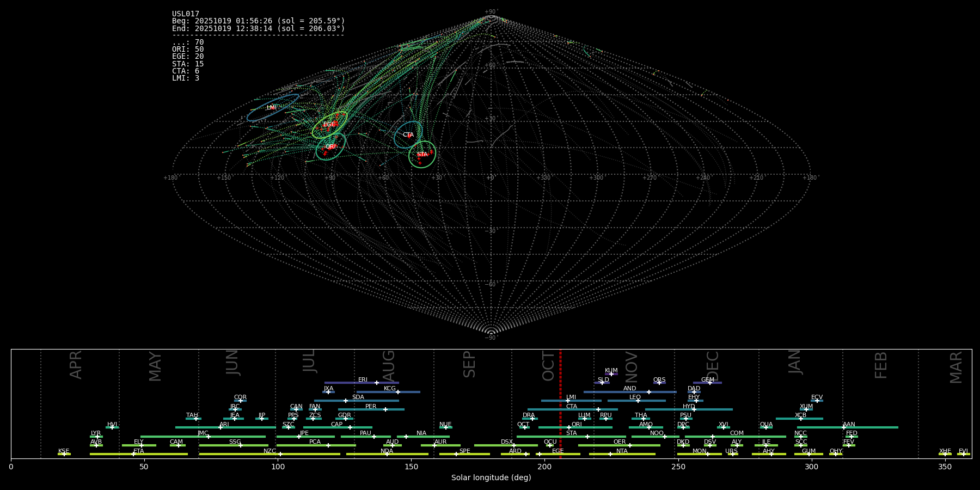Click the 'End: 20251019 12:38:14' line

(259, 28)
